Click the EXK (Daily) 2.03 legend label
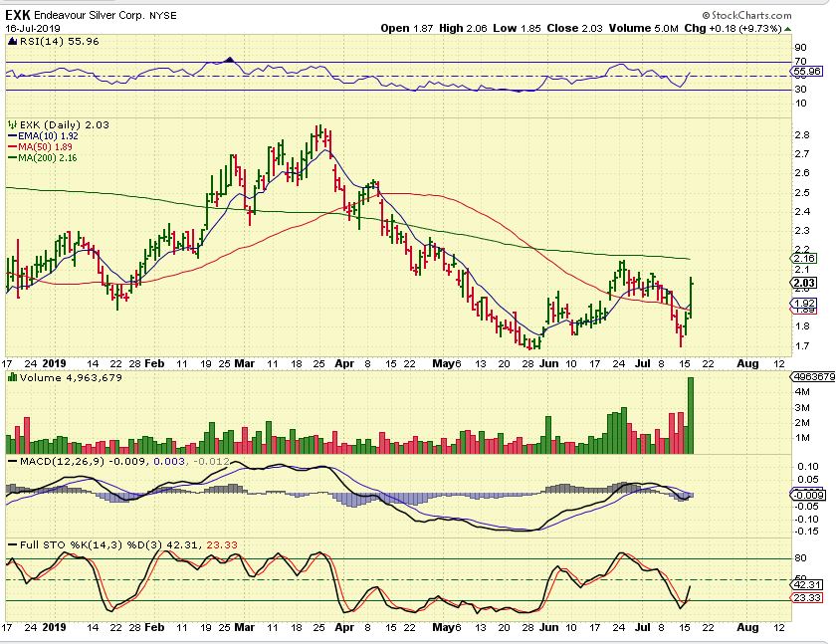This screenshot has width=836, height=644. [64, 124]
